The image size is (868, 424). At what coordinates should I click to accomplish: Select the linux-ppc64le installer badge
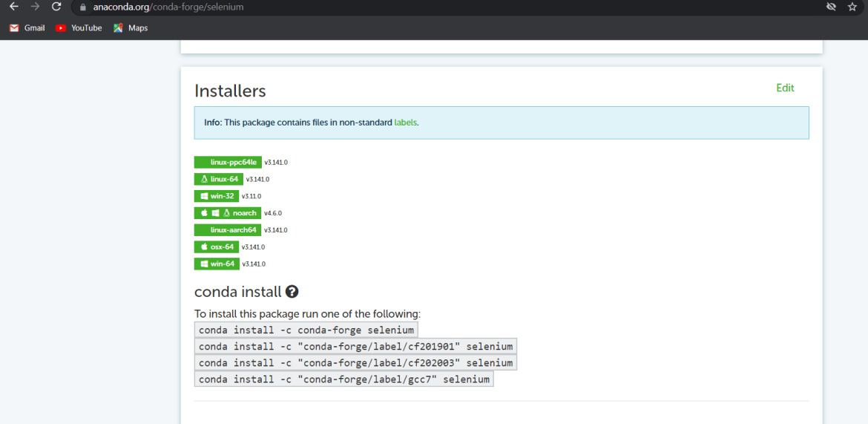[228, 163]
